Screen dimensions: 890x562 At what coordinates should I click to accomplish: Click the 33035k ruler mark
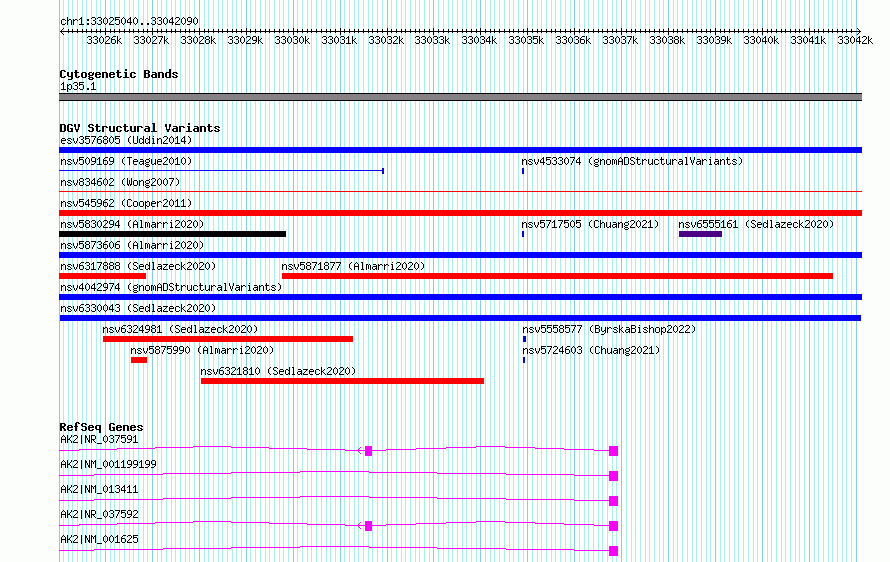click(x=526, y=40)
